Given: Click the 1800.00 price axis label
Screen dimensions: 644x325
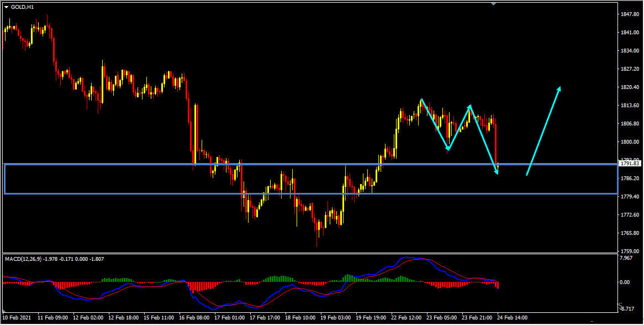Looking at the screenshot, I should [x=630, y=141].
